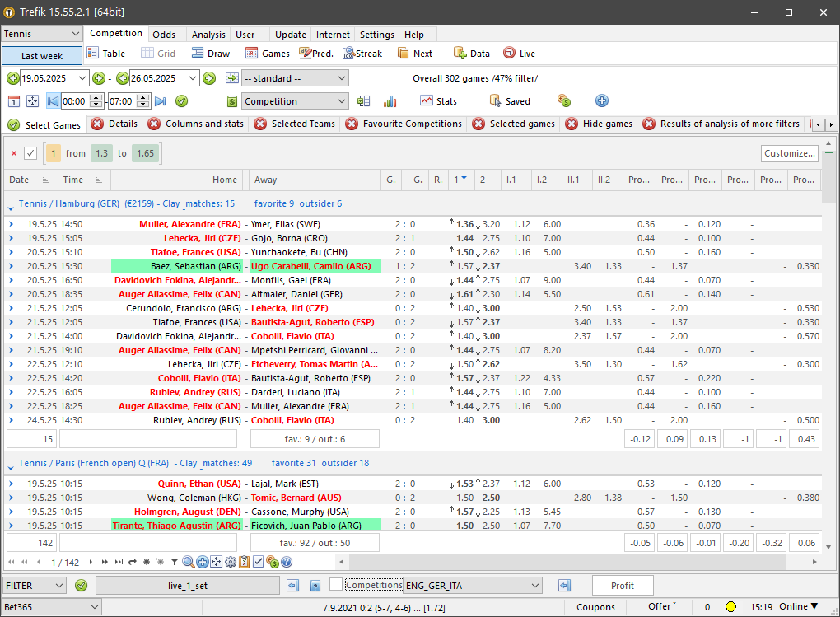Open the Profit view
This screenshot has width=840, height=617.
pyautogui.click(x=622, y=585)
